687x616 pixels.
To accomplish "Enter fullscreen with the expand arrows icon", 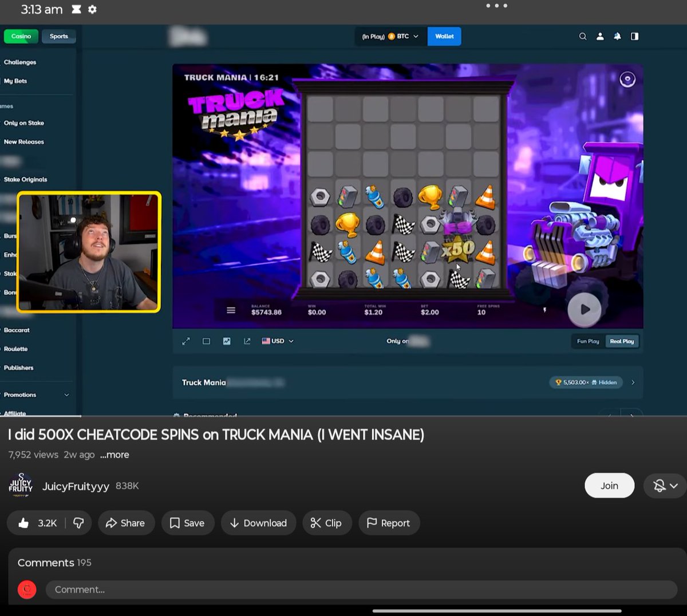I will (186, 341).
